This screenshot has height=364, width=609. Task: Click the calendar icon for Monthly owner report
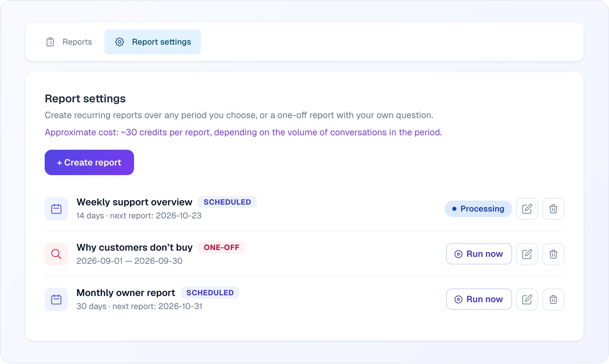(x=56, y=299)
